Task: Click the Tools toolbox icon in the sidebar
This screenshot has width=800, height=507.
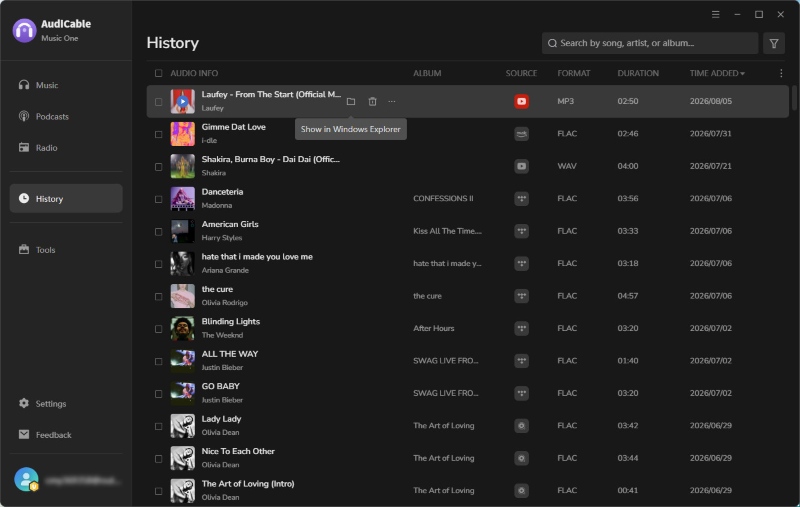Action: (24, 249)
